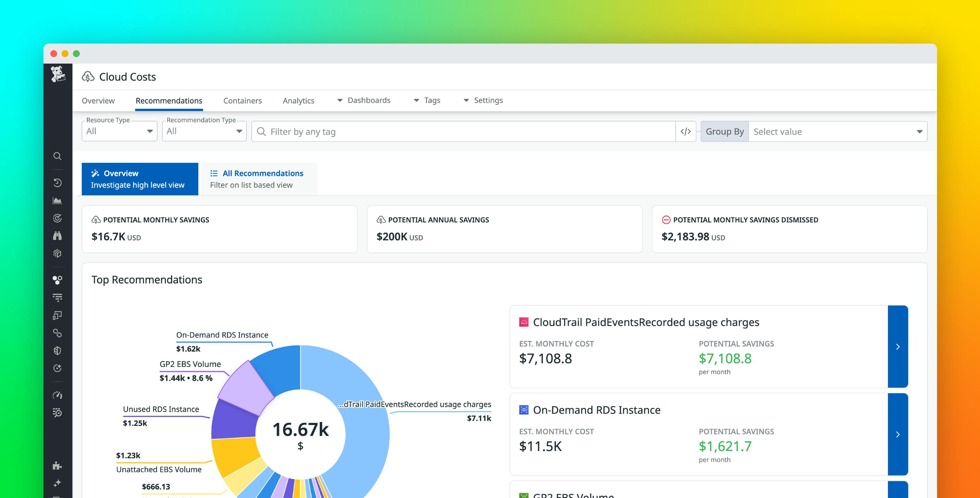Switch to the Overview investigate high level view
Screen dimensions: 980x498
click(140, 179)
